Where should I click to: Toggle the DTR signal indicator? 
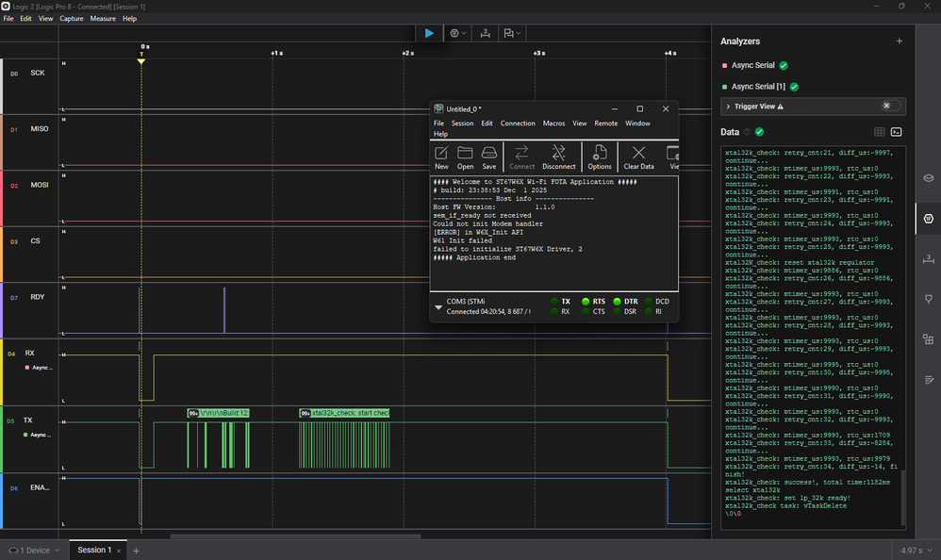point(618,302)
